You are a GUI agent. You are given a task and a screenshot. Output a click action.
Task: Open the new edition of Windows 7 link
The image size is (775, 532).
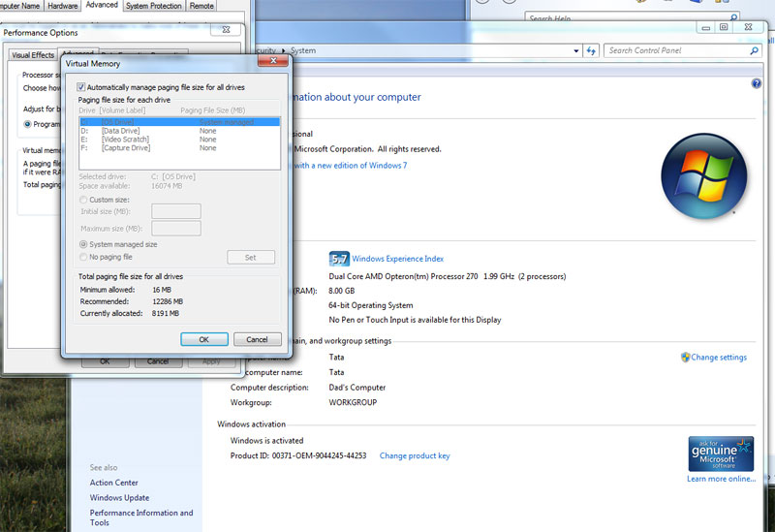pyautogui.click(x=351, y=165)
